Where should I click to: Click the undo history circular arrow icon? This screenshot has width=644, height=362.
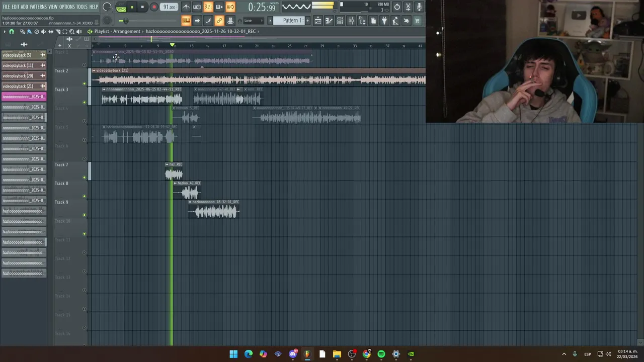pyautogui.click(x=397, y=7)
